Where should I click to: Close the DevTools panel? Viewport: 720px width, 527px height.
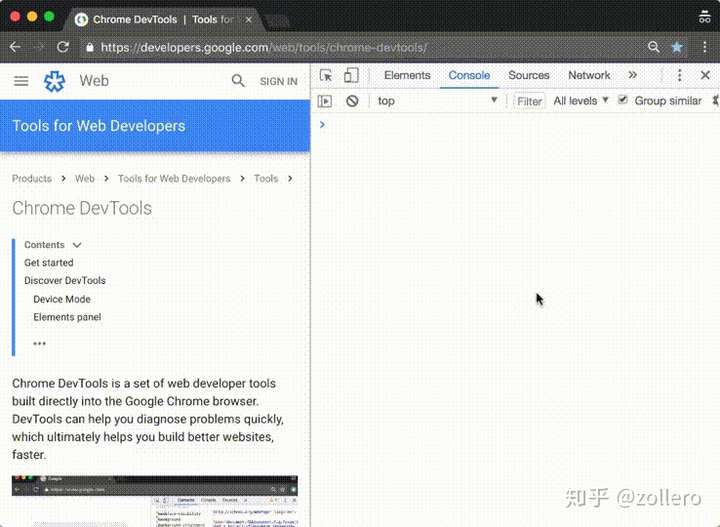(705, 75)
